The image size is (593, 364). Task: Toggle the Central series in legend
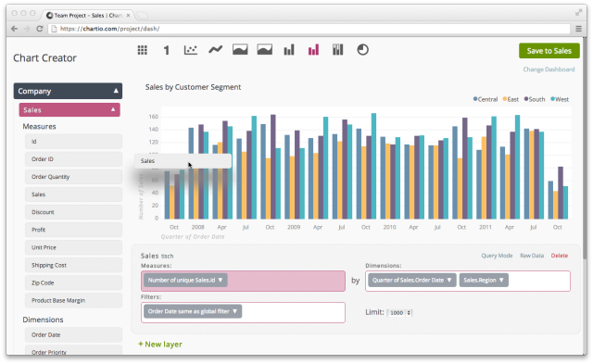486,99
